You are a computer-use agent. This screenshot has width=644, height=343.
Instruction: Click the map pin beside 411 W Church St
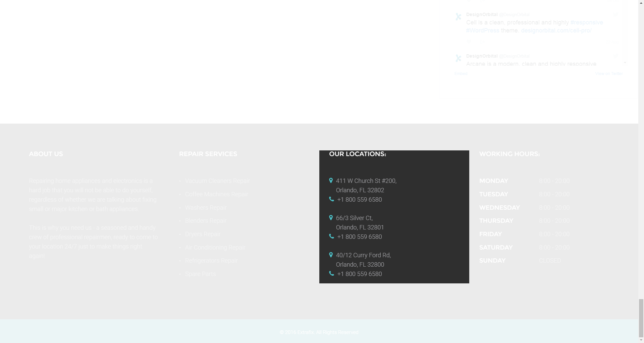pos(331,181)
